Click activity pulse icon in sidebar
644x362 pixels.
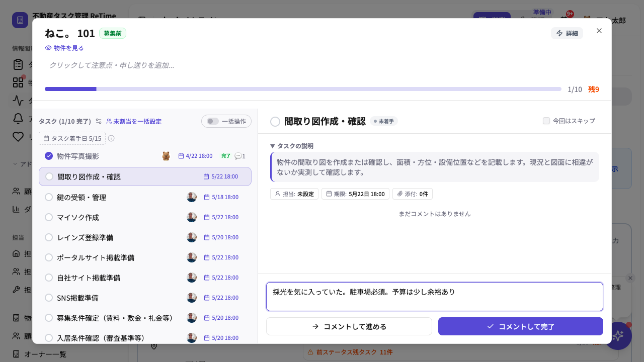pos(18,101)
